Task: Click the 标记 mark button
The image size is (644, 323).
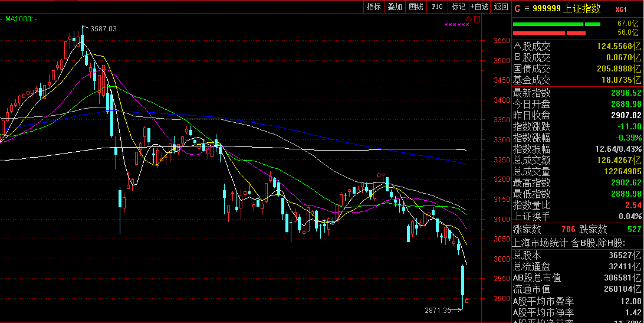Action: pyautogui.click(x=458, y=6)
